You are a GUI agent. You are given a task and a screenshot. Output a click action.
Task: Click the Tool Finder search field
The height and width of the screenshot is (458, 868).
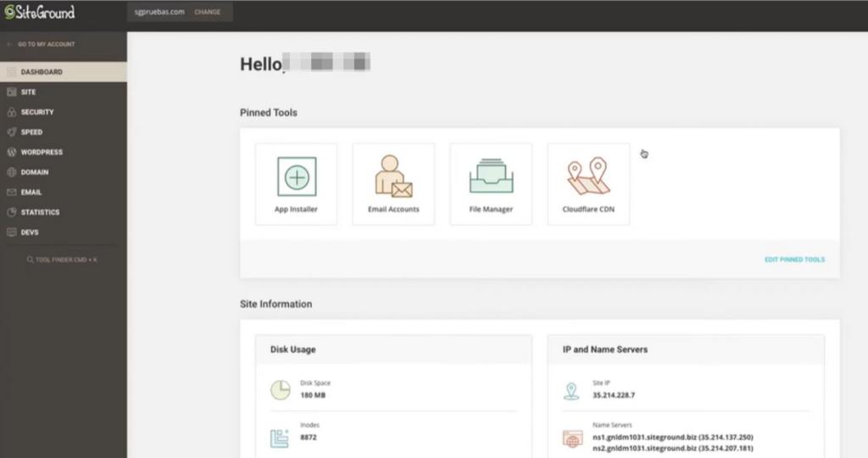click(x=65, y=260)
